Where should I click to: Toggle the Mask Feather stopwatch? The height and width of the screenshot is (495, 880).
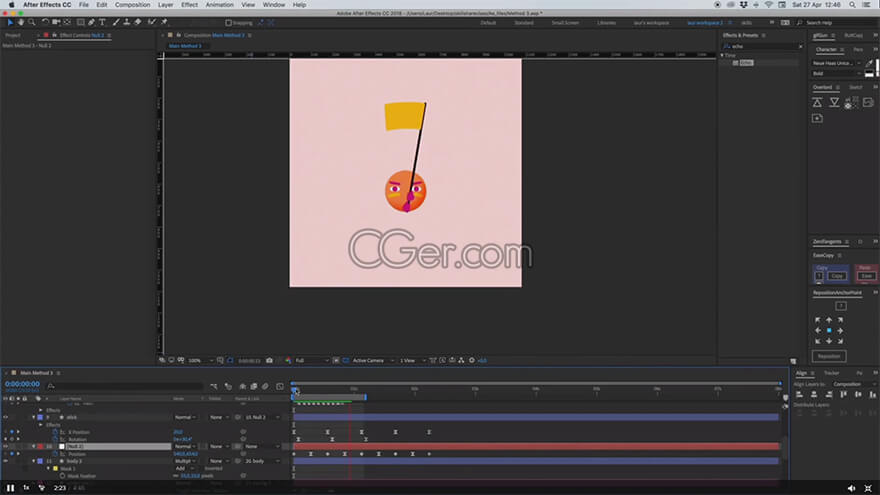(x=62, y=476)
